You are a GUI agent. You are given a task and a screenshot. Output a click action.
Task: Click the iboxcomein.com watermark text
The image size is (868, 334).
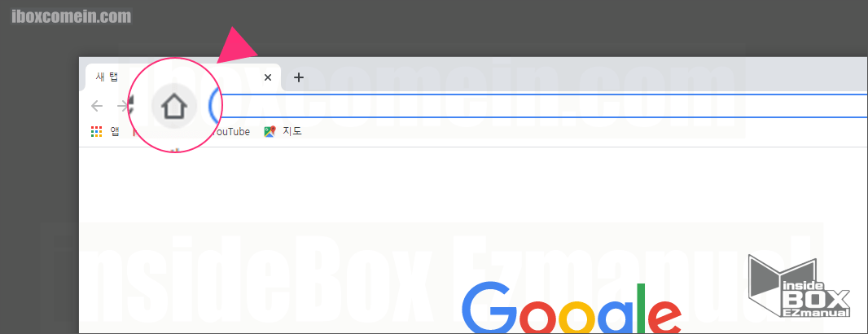tap(72, 15)
